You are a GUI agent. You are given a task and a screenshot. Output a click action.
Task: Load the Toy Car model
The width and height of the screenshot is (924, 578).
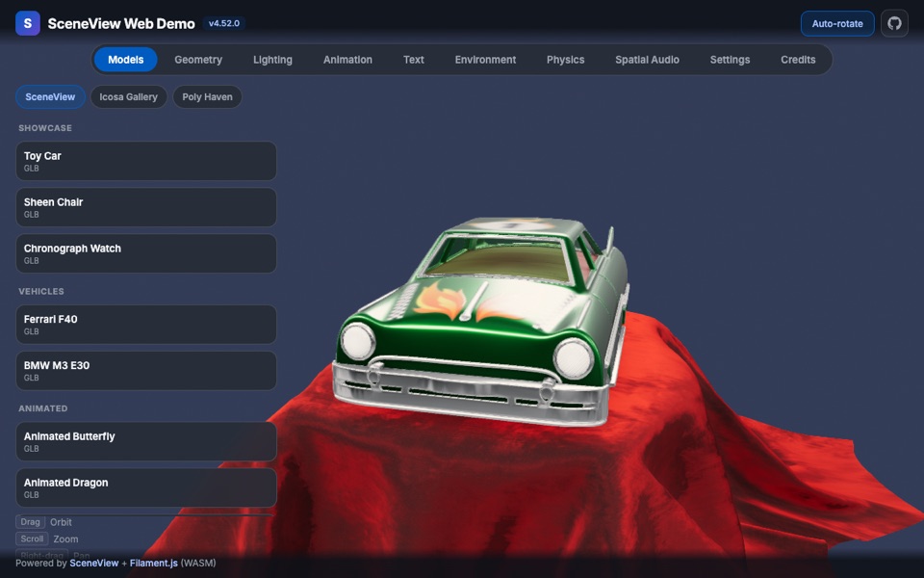[146, 161]
